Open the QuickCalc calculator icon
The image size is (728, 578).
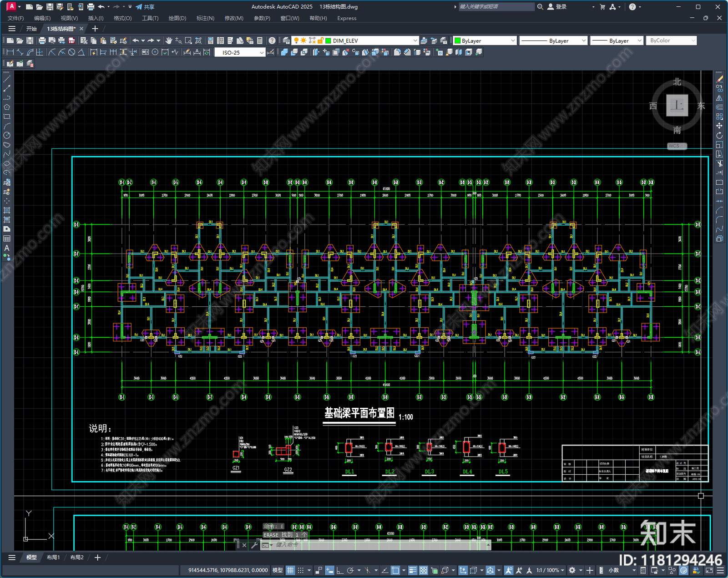pyautogui.click(x=260, y=41)
